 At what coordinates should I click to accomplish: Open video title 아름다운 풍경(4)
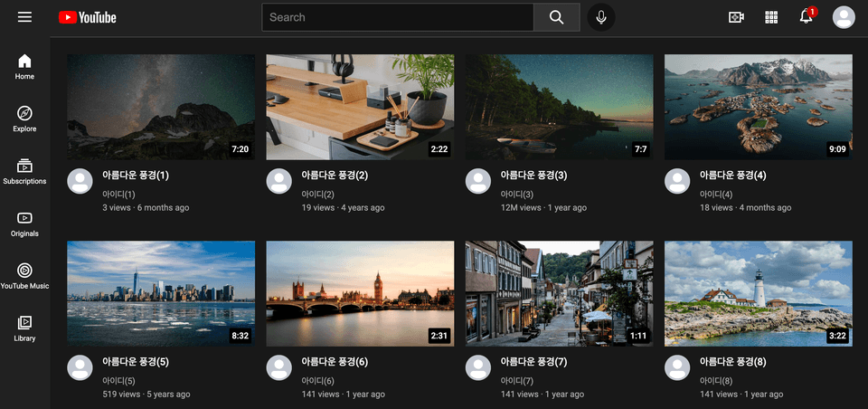click(733, 176)
